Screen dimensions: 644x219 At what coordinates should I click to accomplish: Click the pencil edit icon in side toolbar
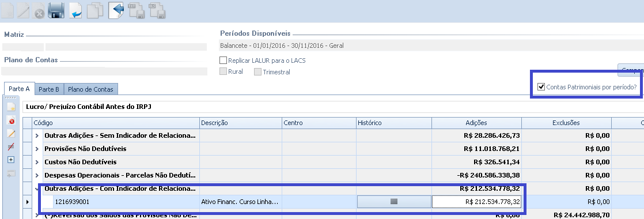[12, 134]
